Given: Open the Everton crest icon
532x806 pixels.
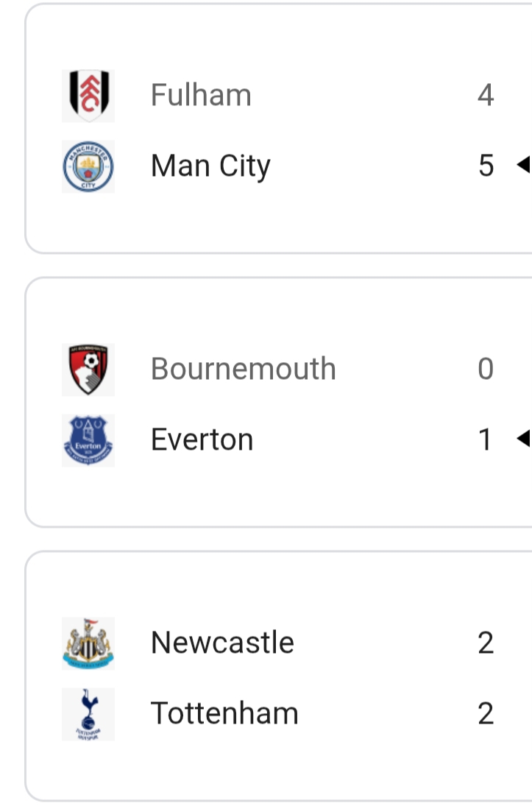Looking at the screenshot, I should pos(88,440).
